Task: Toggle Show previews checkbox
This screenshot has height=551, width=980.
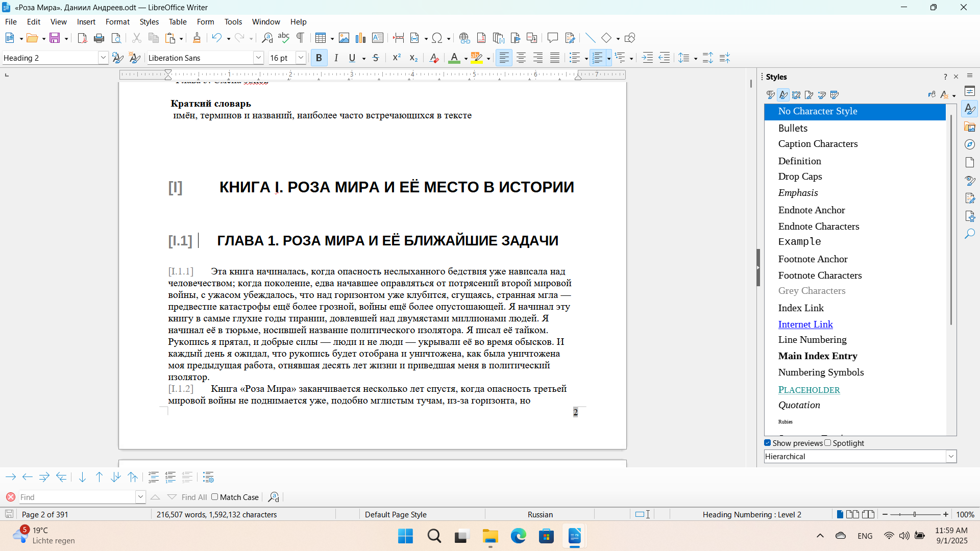Action: pos(768,443)
